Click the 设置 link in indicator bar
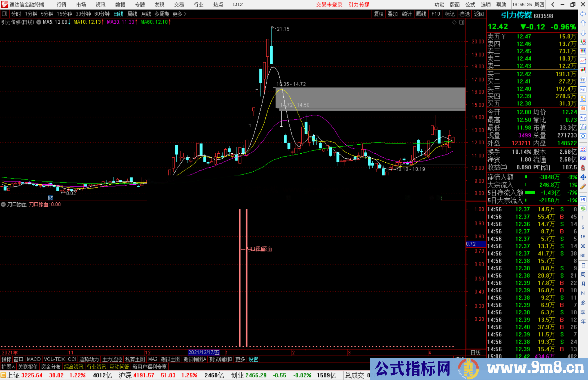 pos(253,359)
